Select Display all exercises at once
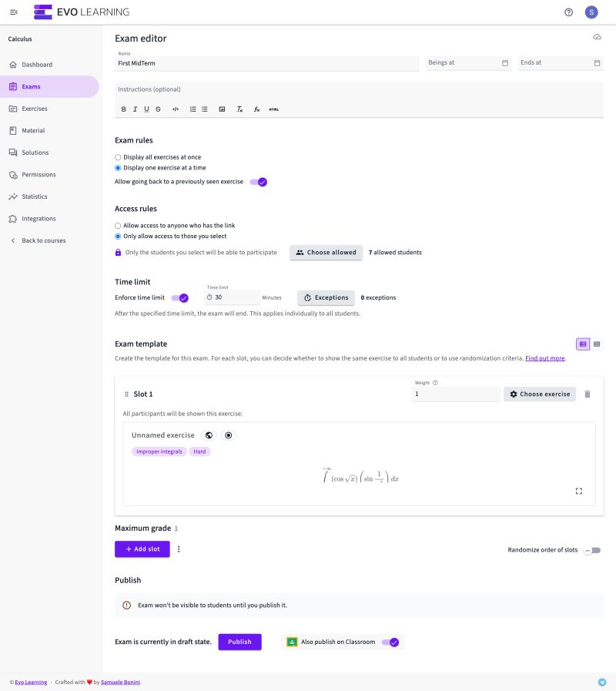This screenshot has height=691, width=616. [x=117, y=156]
